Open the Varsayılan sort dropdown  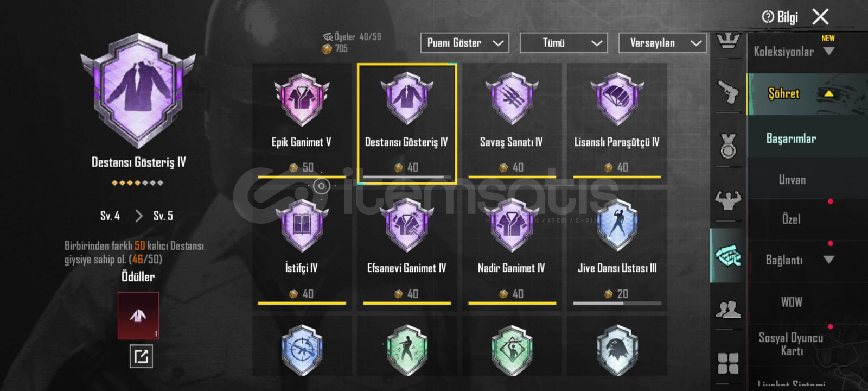[662, 43]
